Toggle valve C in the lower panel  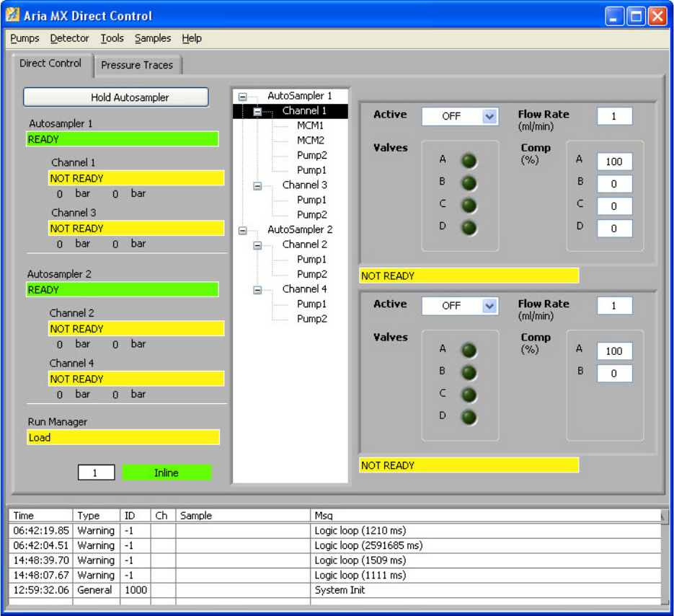[469, 395]
